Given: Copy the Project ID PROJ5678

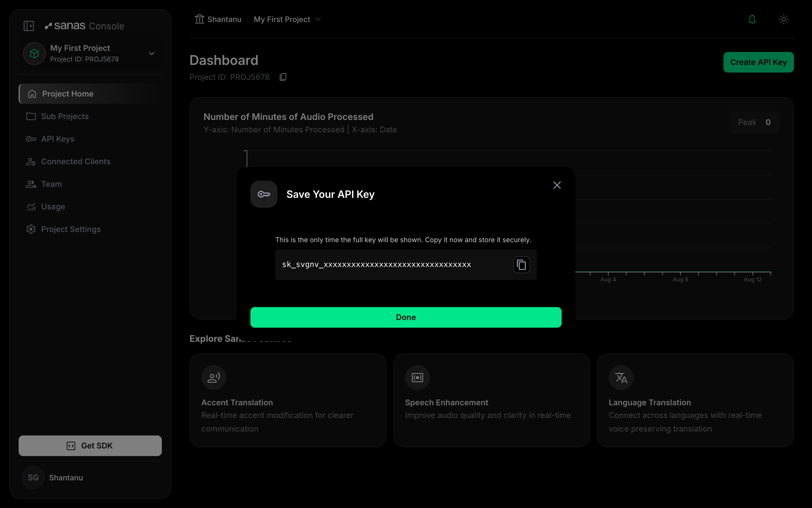Looking at the screenshot, I should (283, 77).
